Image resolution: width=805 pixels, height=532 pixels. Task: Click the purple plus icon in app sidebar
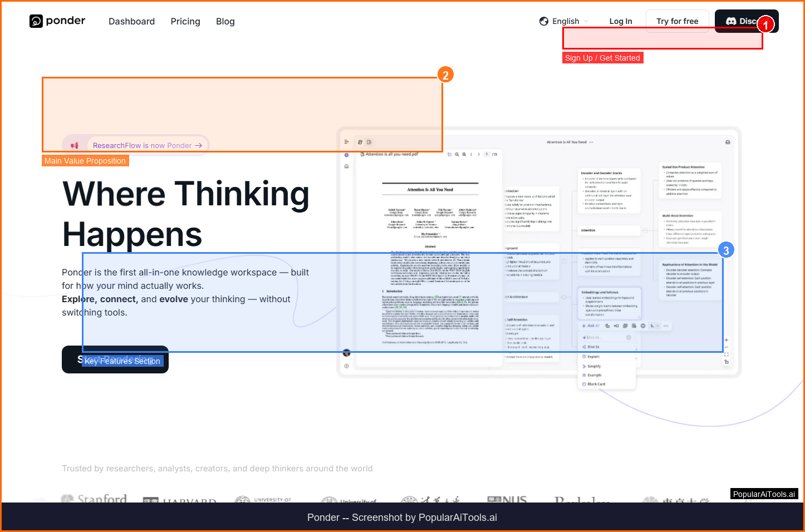(346, 155)
